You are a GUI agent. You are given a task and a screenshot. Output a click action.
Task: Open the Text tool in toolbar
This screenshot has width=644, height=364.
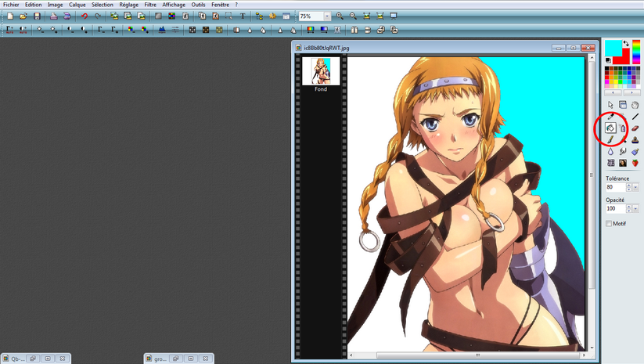pos(243,16)
